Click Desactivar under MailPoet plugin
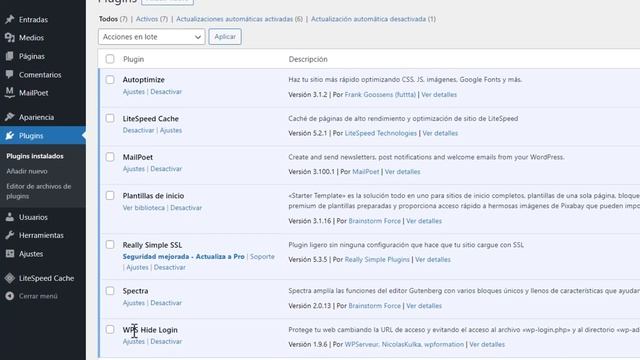This screenshot has height=360, width=640. click(x=166, y=169)
